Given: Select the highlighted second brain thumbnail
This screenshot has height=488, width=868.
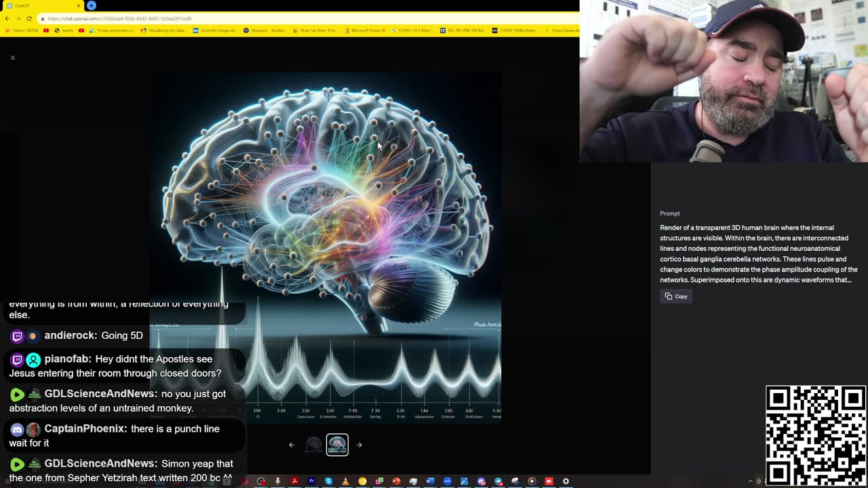Looking at the screenshot, I should point(337,445).
